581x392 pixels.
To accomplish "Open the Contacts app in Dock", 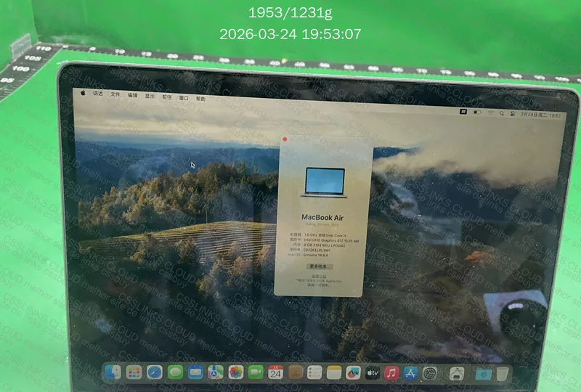I will [x=296, y=372].
